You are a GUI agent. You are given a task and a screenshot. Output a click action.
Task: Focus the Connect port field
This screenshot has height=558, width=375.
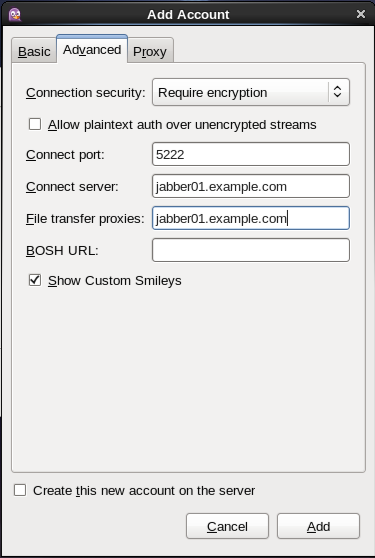(x=251, y=154)
